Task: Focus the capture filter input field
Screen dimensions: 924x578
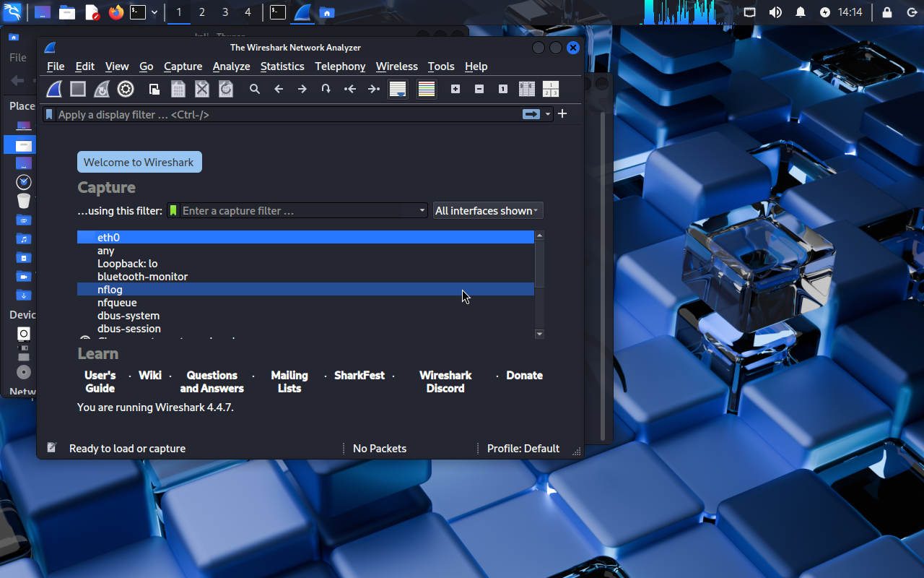Action: click(x=298, y=210)
